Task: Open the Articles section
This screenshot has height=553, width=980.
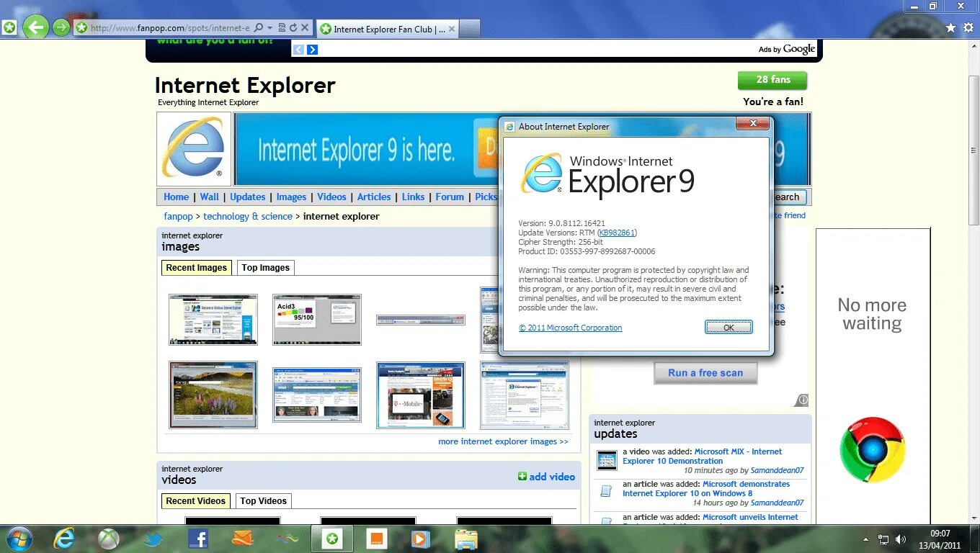Action: [374, 197]
